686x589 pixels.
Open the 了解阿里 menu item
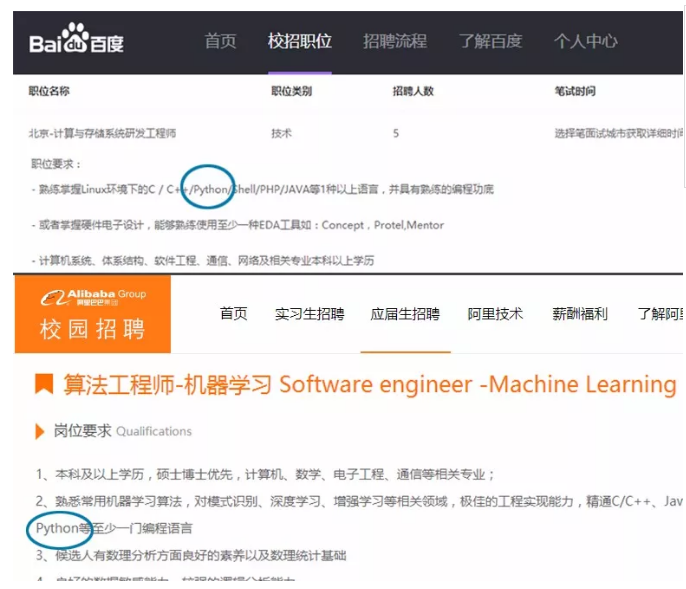[660, 314]
